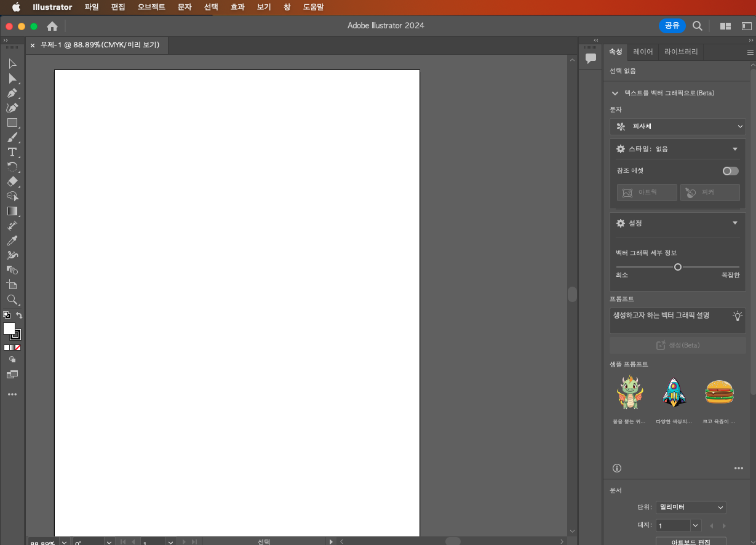Image resolution: width=756 pixels, height=545 pixels.
Task: Go to the Home screen icon
Action: point(52,26)
